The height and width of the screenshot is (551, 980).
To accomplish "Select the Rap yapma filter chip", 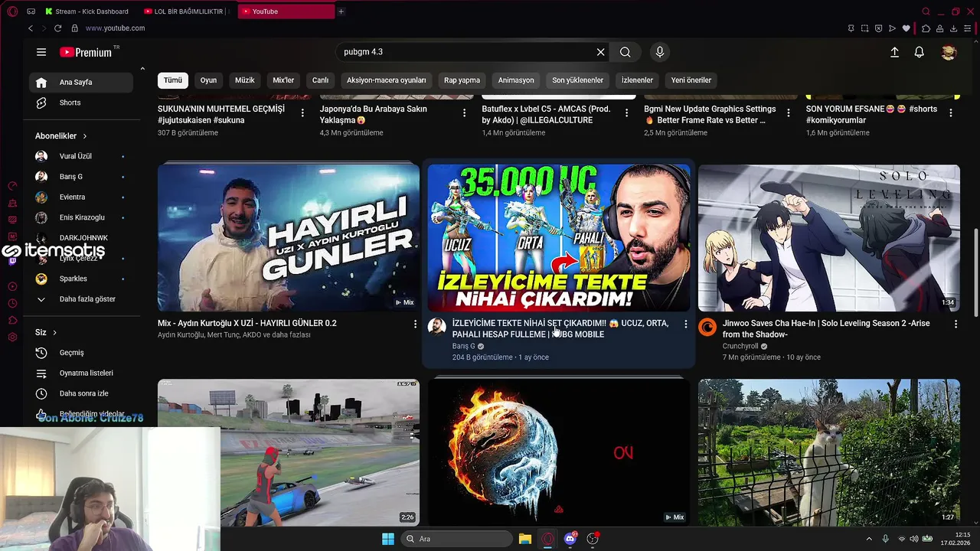I will (x=462, y=80).
